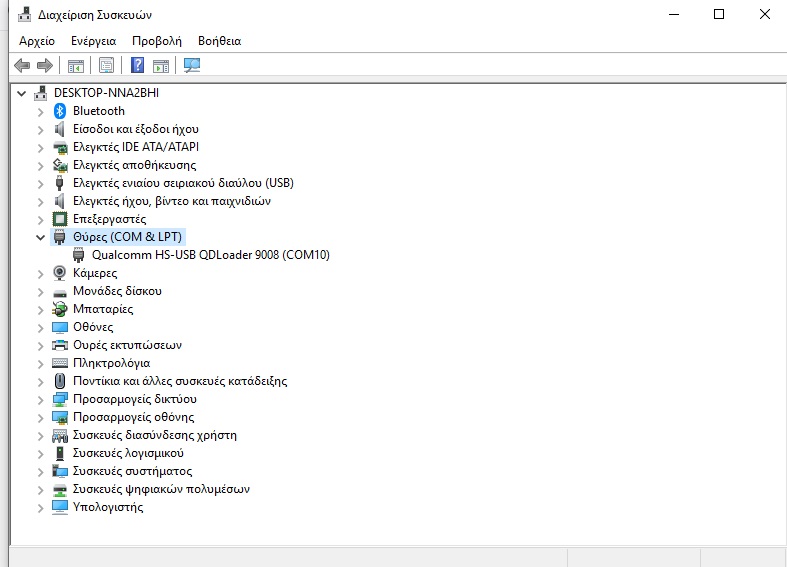Open the Αρχείο menu
The image size is (787, 567).
pyautogui.click(x=37, y=41)
